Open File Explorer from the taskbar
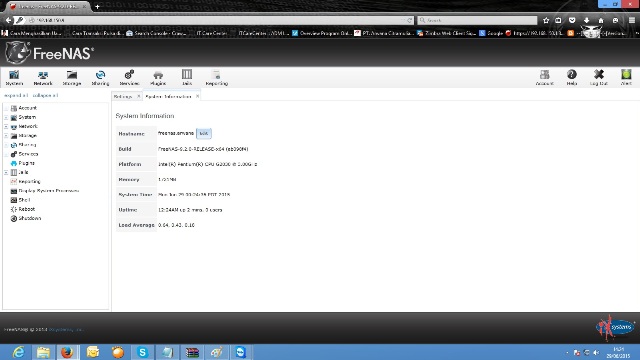The height and width of the screenshot is (360, 640). [x=43, y=352]
